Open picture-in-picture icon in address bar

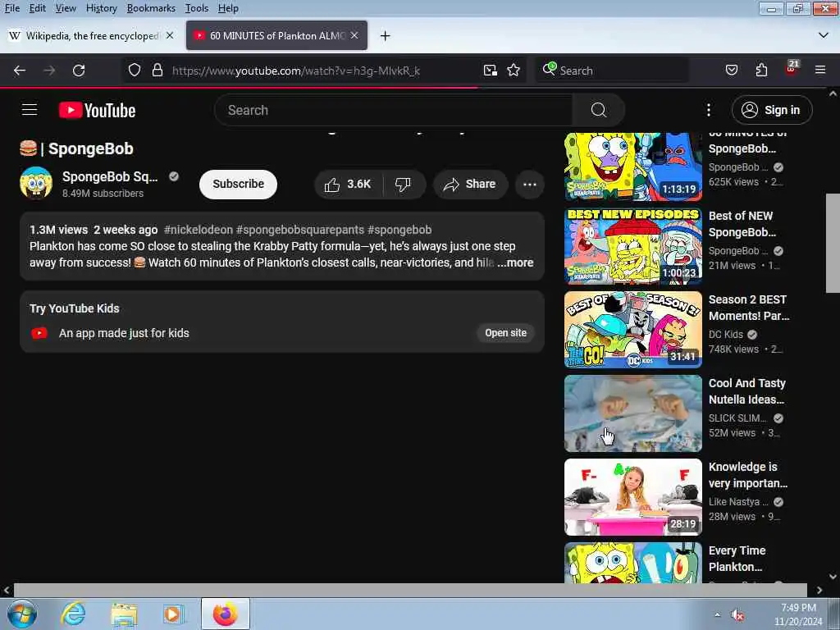point(490,71)
